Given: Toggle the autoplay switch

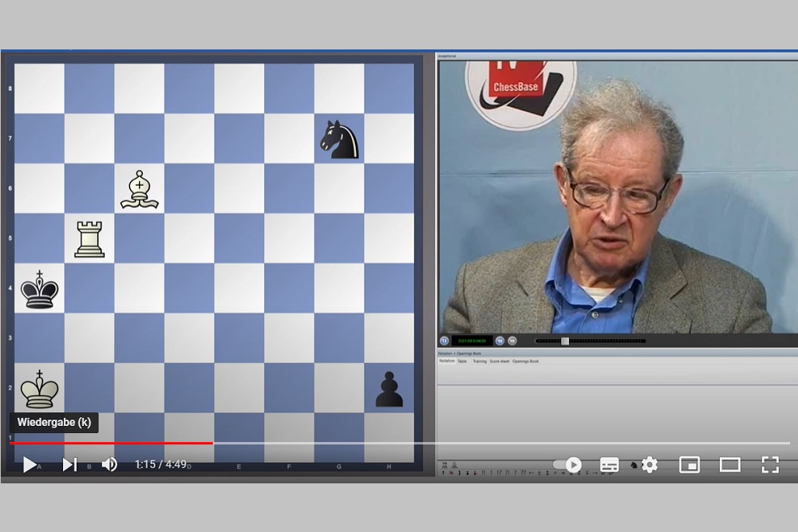Looking at the screenshot, I should point(567,464).
